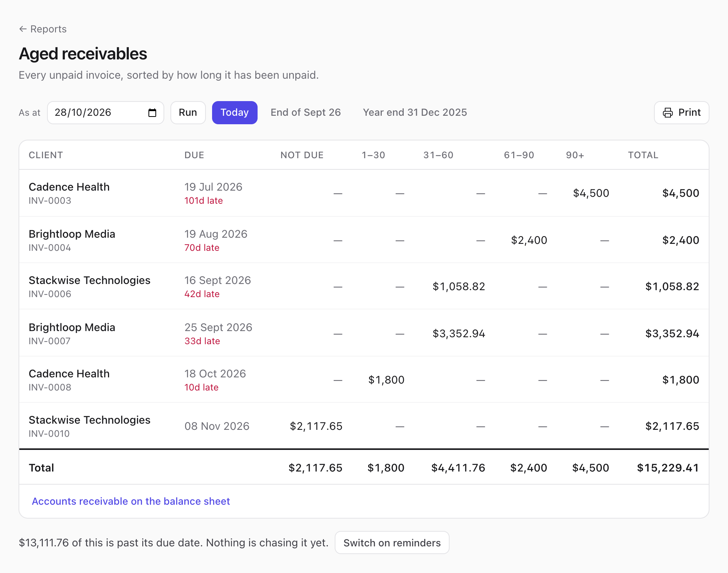The width and height of the screenshot is (728, 573).
Task: Click the $4,411.76 total for 31–60
Action: (x=458, y=468)
